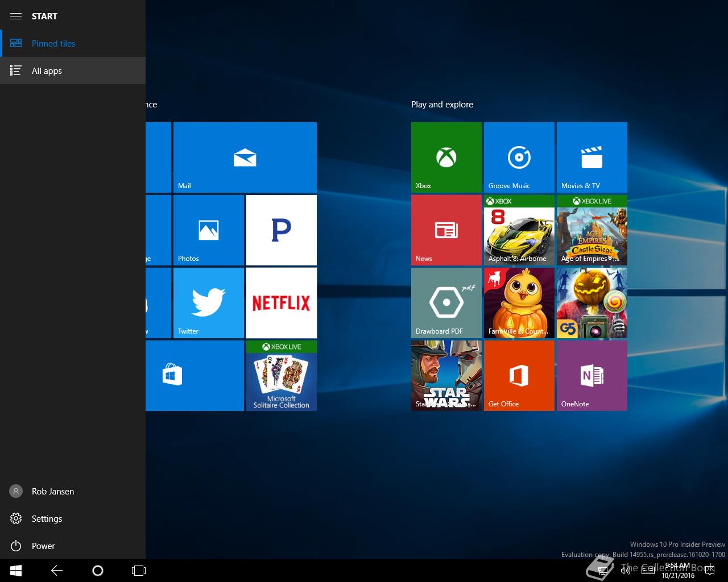Open the Get Office tile
Image resolution: width=728 pixels, height=582 pixels.
(519, 376)
